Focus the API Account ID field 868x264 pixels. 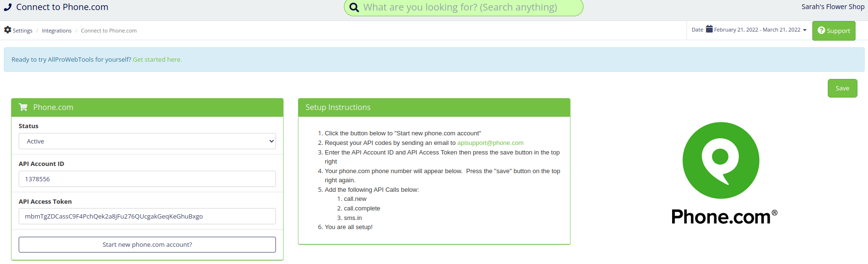pos(147,179)
